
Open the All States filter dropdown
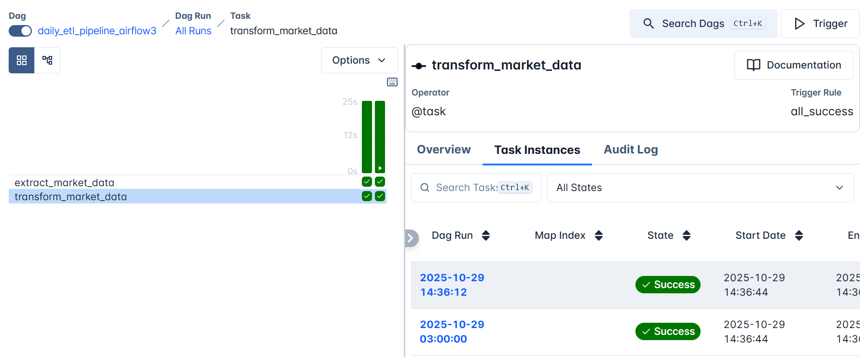700,188
